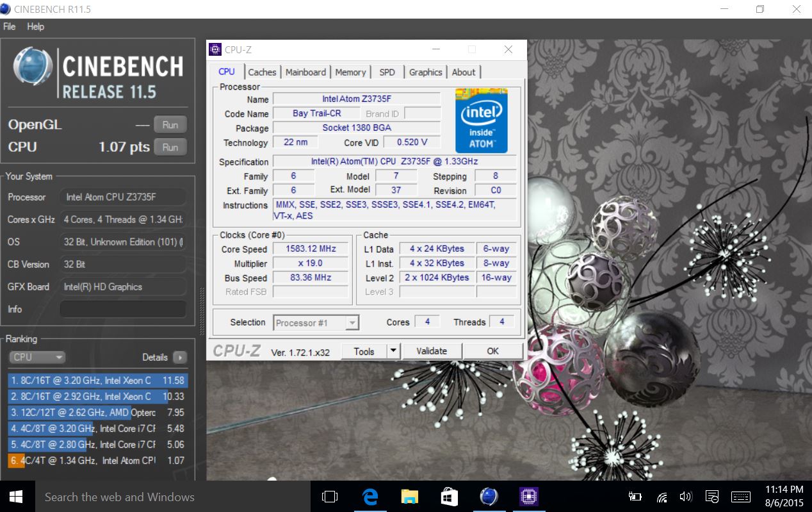Click the battery status tray icon
This screenshot has width=812, height=512.
(635, 497)
